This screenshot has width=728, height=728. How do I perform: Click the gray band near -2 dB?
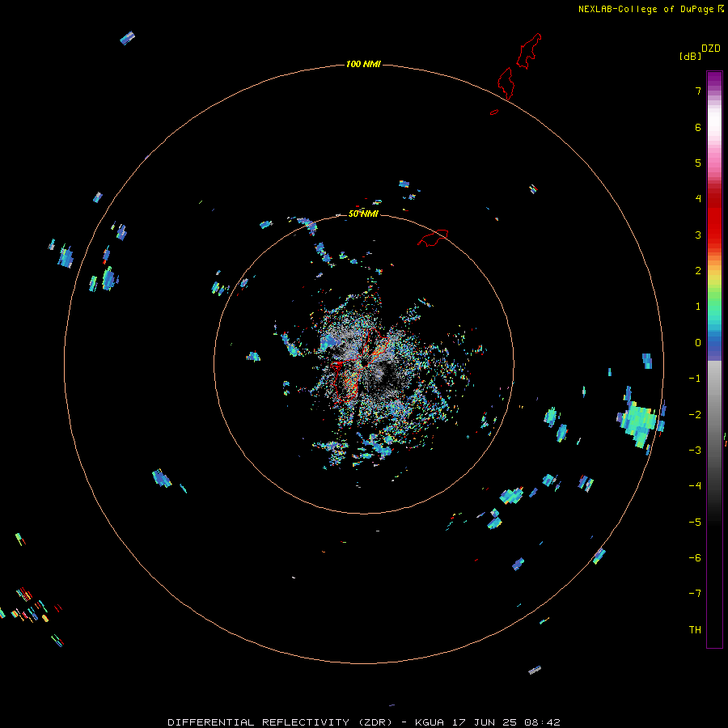click(714, 414)
